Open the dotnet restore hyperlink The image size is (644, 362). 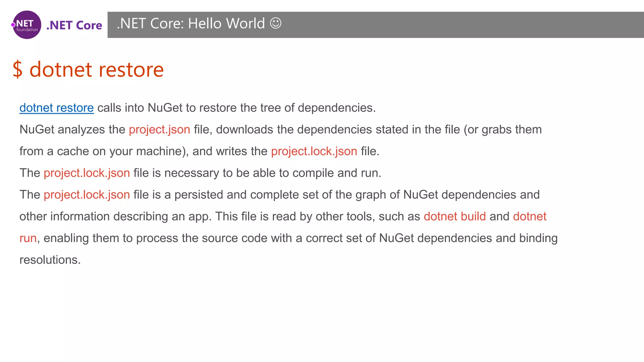[x=57, y=108]
